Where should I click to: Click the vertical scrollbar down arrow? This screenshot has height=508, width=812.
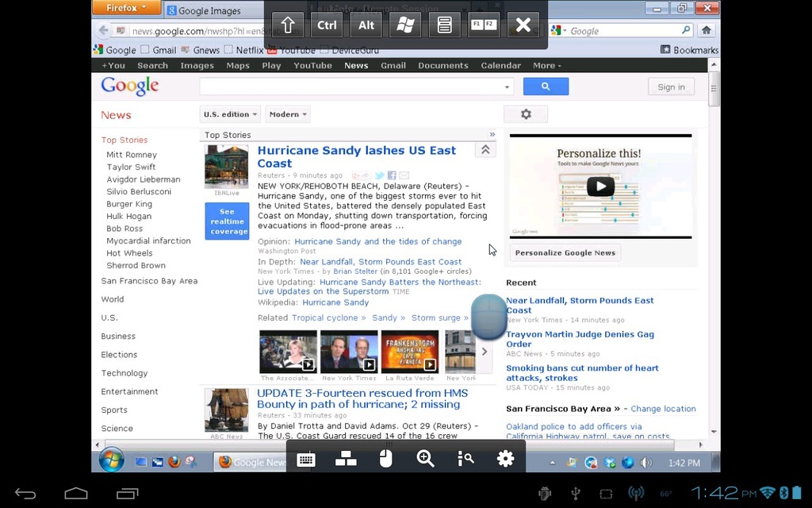coord(714,432)
